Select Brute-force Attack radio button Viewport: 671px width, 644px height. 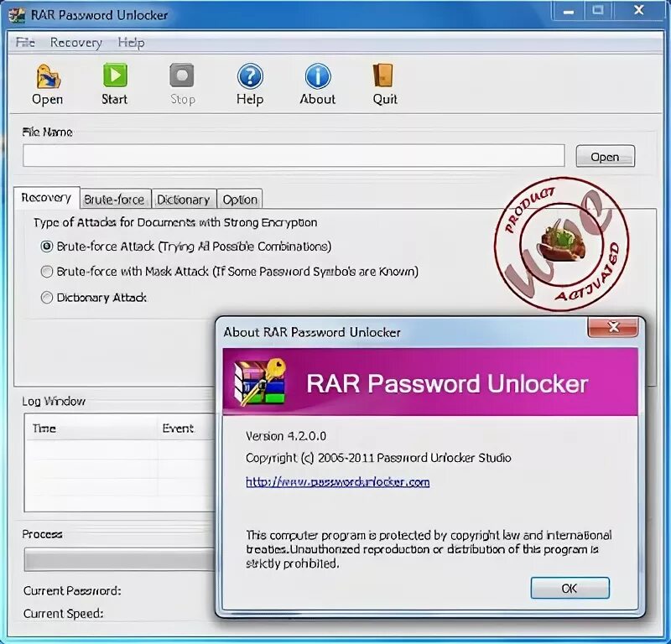coord(47,247)
